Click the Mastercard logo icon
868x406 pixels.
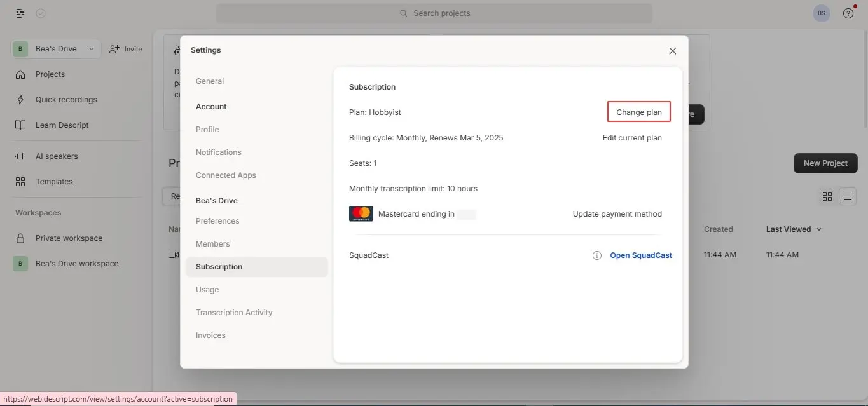(361, 214)
